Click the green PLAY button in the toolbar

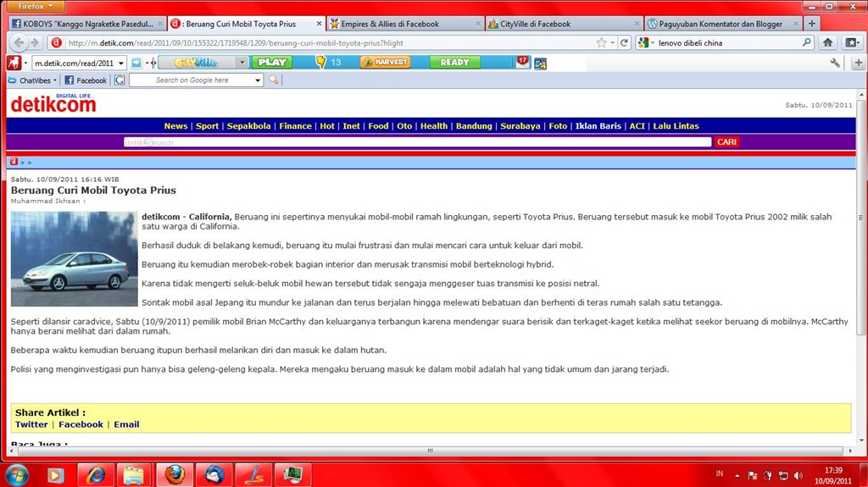click(272, 63)
